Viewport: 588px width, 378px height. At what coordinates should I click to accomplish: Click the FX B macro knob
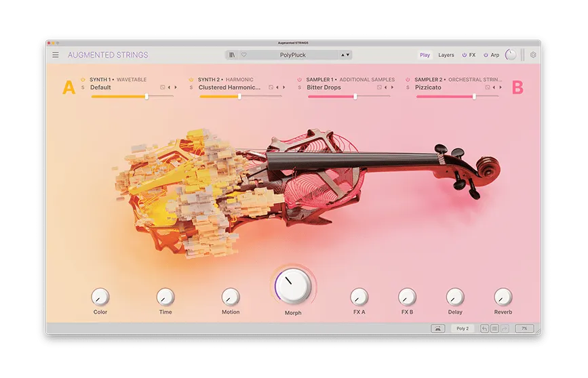click(x=407, y=297)
